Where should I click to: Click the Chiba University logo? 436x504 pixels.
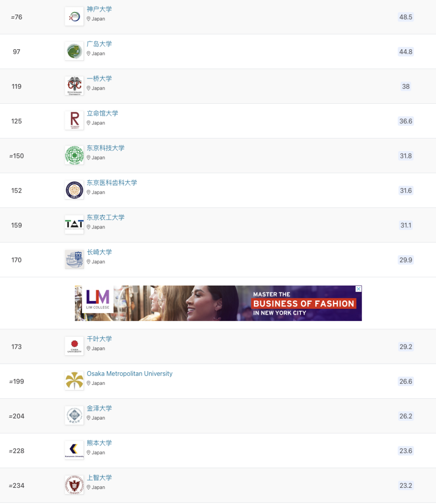(x=74, y=346)
